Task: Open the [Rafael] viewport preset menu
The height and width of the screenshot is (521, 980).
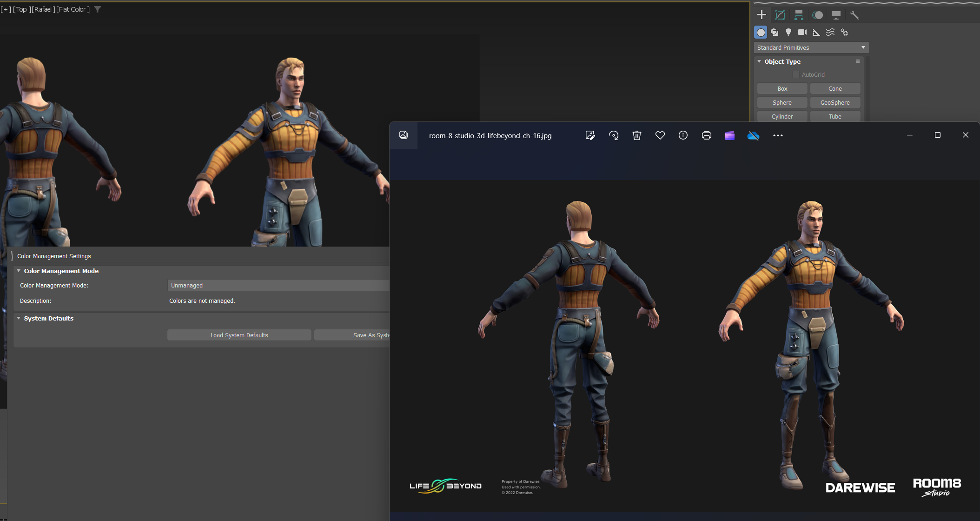Action: tap(43, 9)
